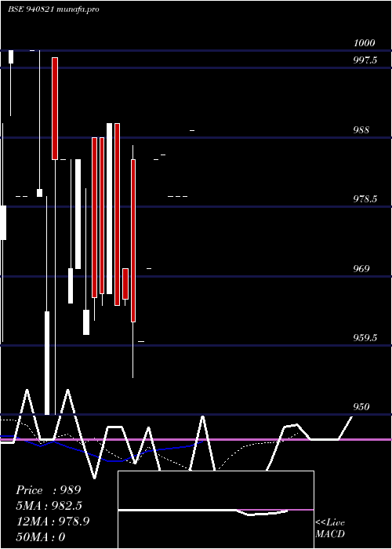Click the 'Price : 989' readout

tap(49, 490)
